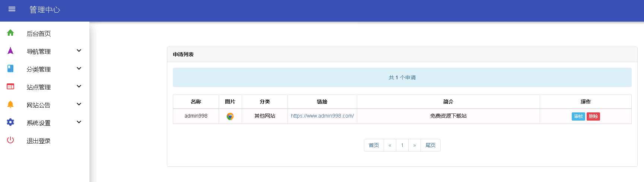This screenshot has width=644, height=182.
Task: Click the 图片 column header
Action: tap(230, 102)
